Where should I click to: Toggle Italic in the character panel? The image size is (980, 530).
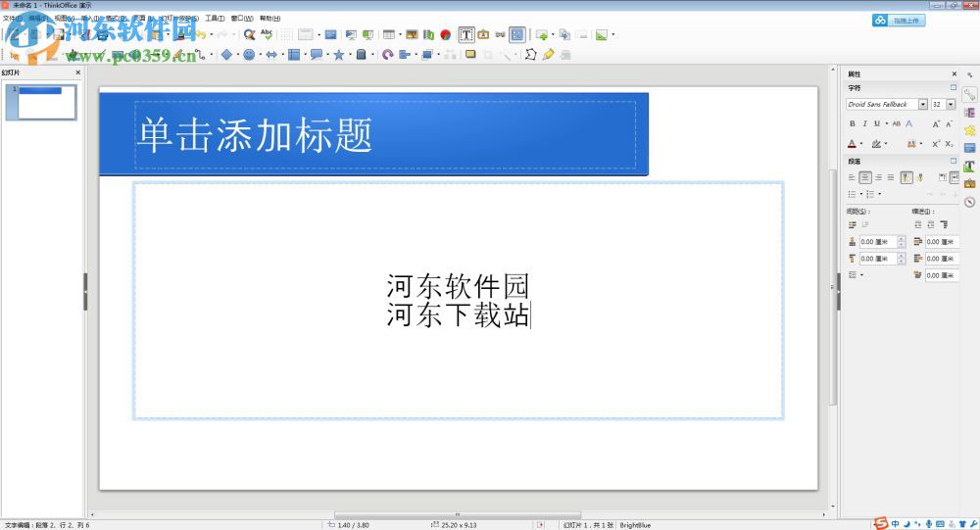(x=864, y=123)
